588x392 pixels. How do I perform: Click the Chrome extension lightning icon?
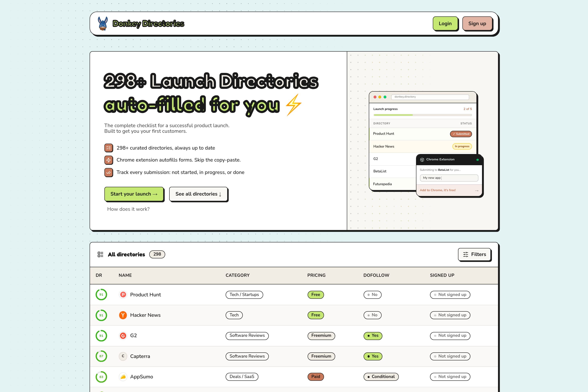pos(108,160)
